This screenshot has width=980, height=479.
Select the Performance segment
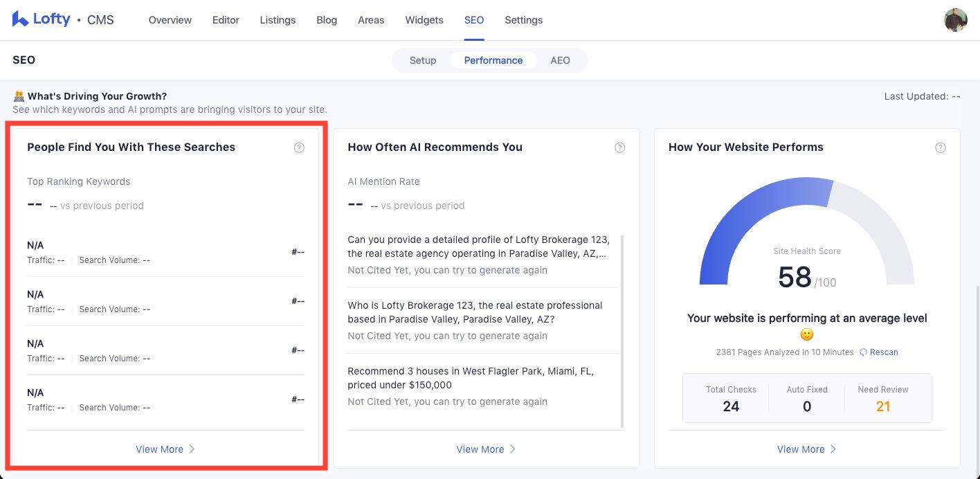pos(493,60)
